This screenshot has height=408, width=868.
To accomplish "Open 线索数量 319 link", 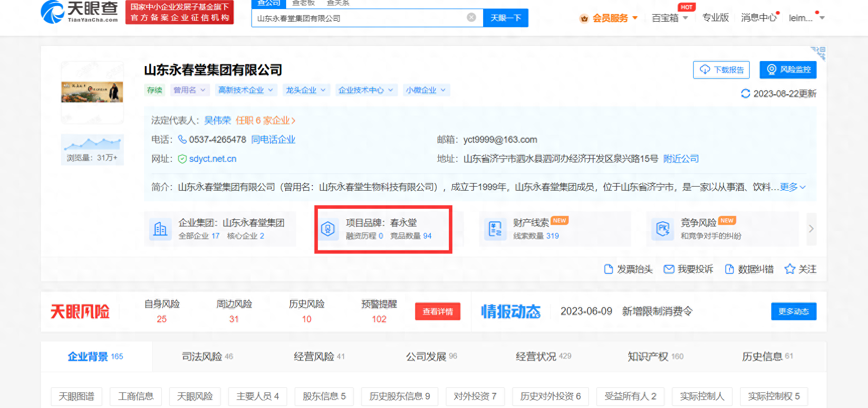I will pyautogui.click(x=536, y=236).
